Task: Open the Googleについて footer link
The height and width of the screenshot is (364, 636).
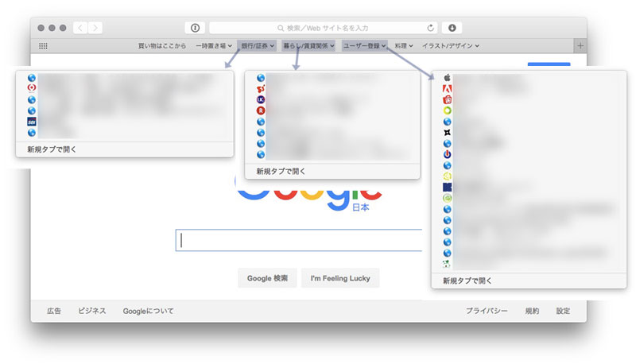Action: pyautogui.click(x=148, y=311)
